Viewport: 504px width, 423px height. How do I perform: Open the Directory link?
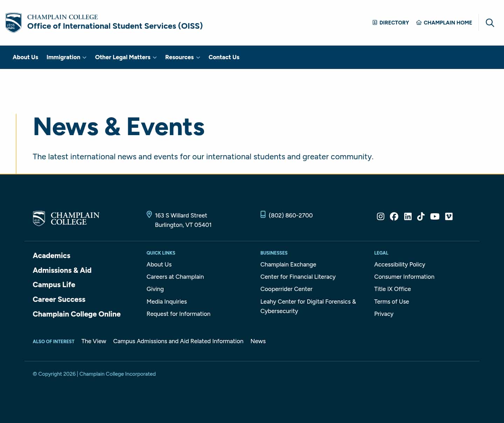point(391,22)
